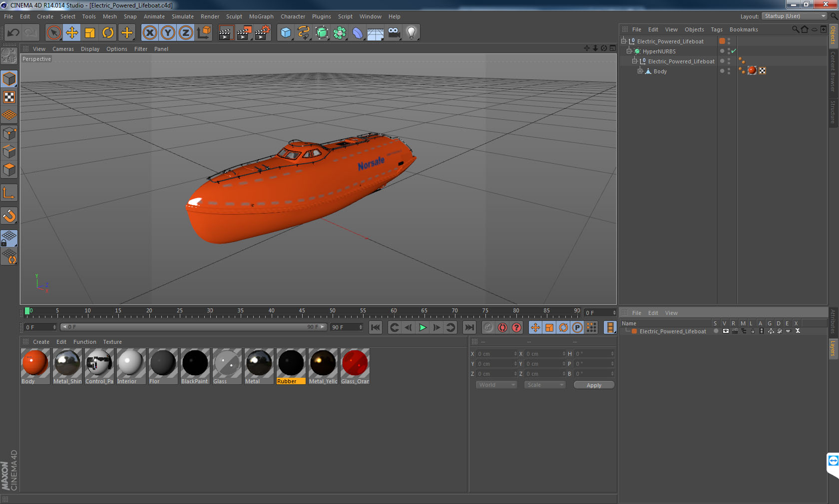Open the spline pen tools
Screen dimensions: 839x504
click(x=304, y=33)
